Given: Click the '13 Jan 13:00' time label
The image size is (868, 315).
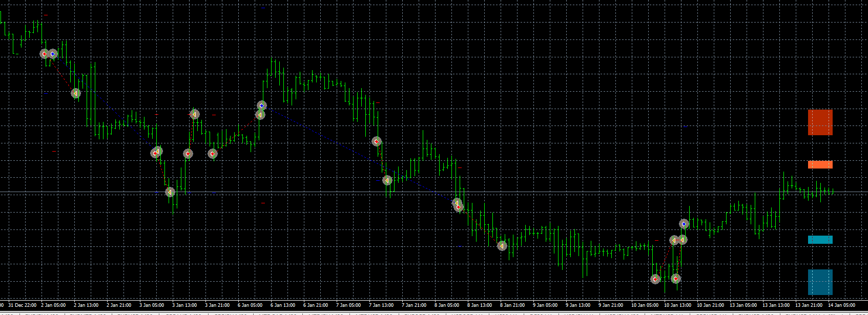Looking at the screenshot, I should point(776,305).
